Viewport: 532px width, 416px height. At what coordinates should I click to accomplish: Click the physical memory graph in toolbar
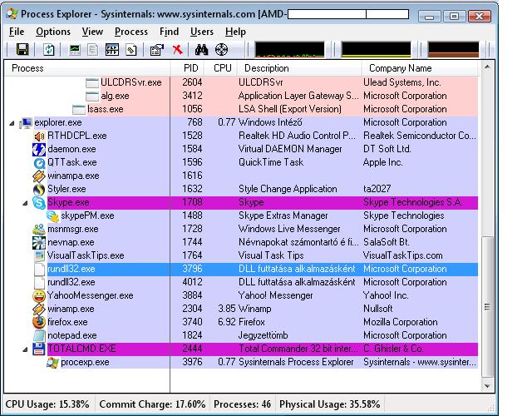coord(453,49)
